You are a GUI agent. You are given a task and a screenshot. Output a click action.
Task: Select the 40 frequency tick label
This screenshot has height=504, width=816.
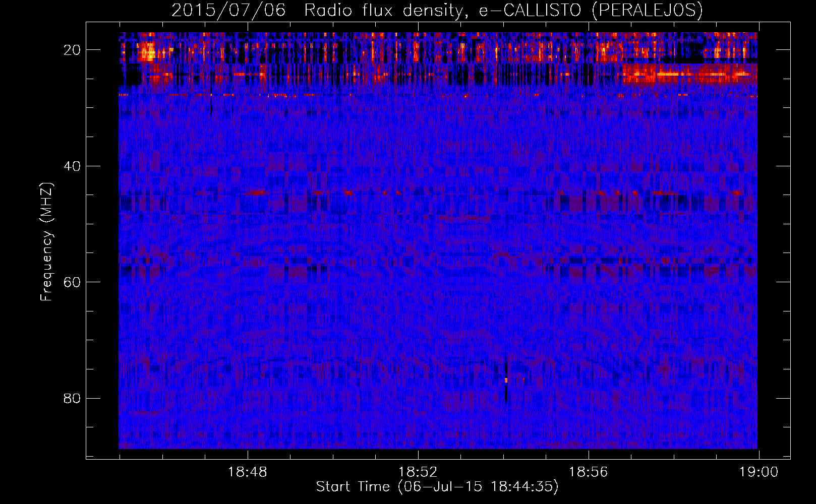pyautogui.click(x=73, y=166)
